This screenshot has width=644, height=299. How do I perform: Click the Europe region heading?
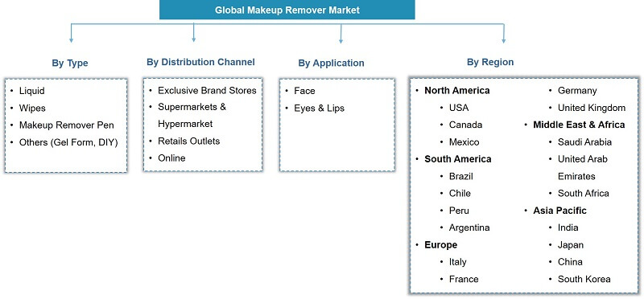coord(440,245)
